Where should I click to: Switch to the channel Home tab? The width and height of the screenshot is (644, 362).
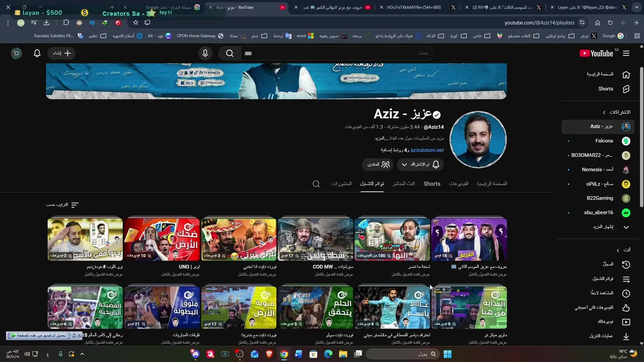(492, 184)
